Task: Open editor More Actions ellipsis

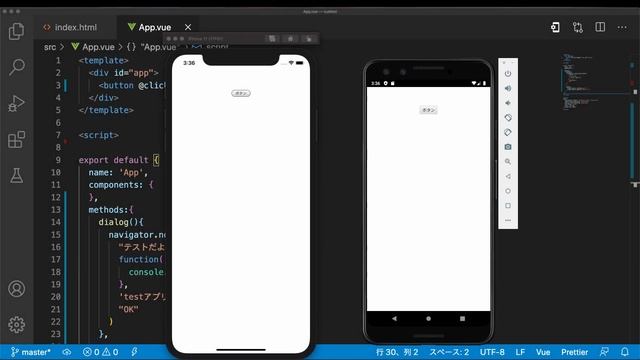Action: (622, 27)
